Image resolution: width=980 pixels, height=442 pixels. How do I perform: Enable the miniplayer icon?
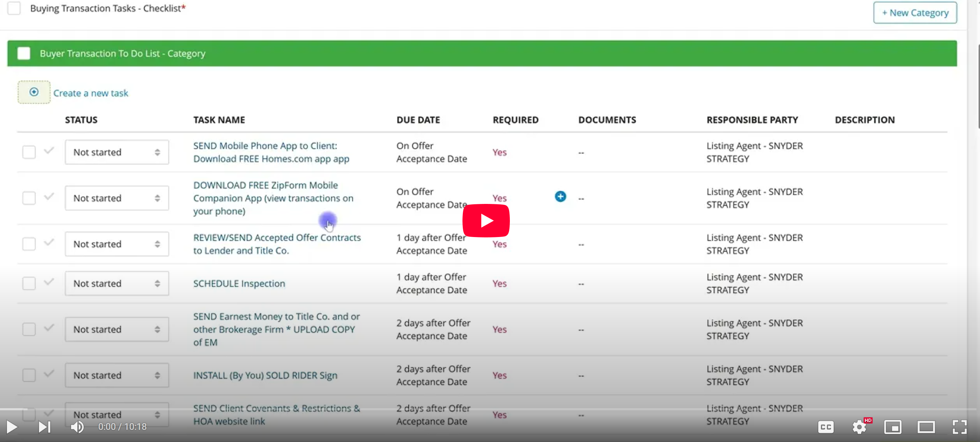(x=892, y=427)
